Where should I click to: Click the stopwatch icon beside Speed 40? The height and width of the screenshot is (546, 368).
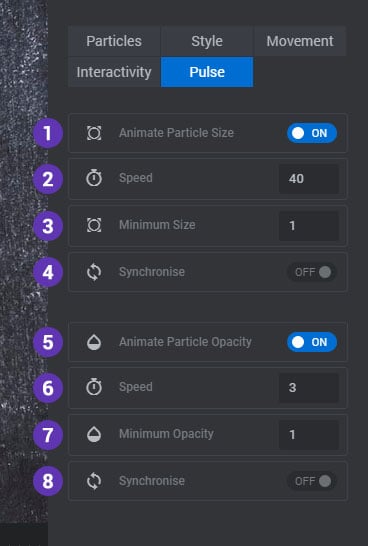[x=94, y=178]
